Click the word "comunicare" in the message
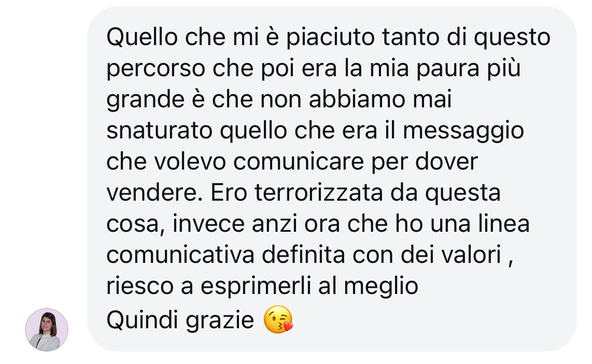The width and height of the screenshot is (592, 364). click(x=299, y=162)
